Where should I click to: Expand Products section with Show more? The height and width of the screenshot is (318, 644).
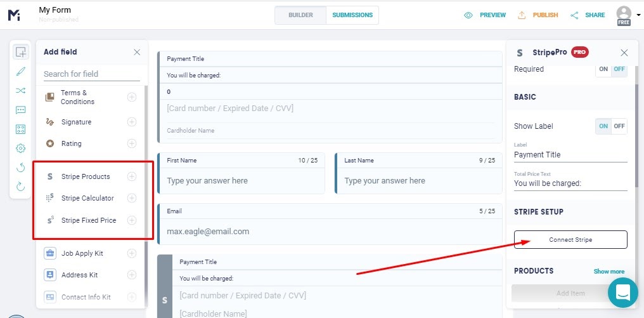pyautogui.click(x=609, y=272)
